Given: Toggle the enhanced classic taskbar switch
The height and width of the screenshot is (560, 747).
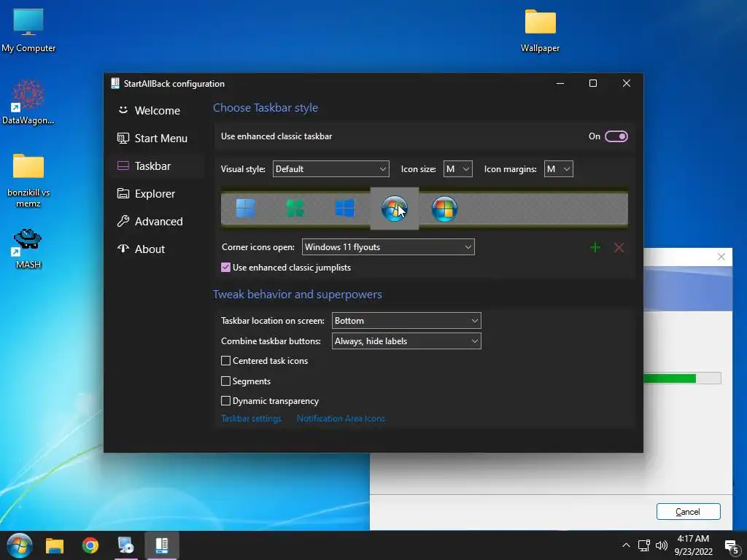Looking at the screenshot, I should pos(616,136).
